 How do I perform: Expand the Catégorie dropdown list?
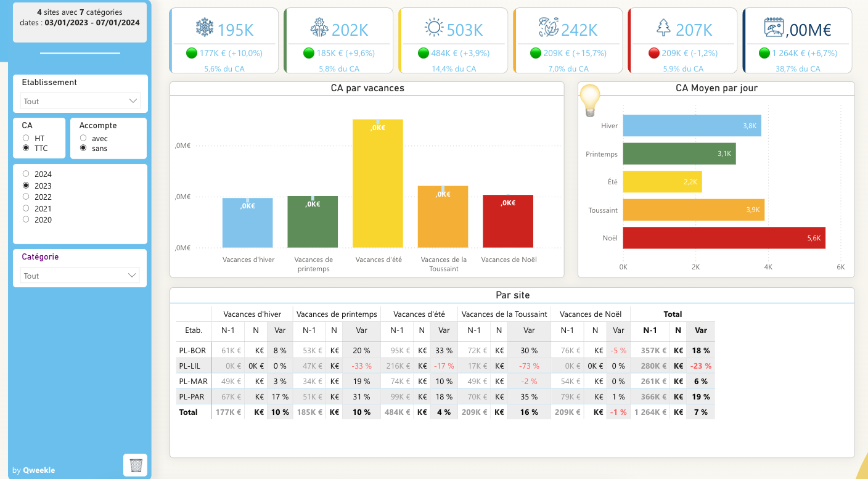pos(80,276)
